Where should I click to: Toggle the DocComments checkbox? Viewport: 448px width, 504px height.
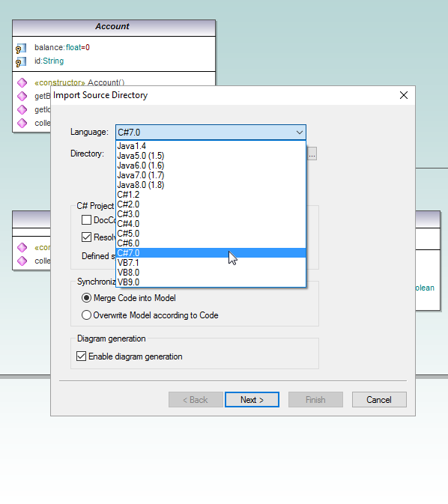pos(86,220)
